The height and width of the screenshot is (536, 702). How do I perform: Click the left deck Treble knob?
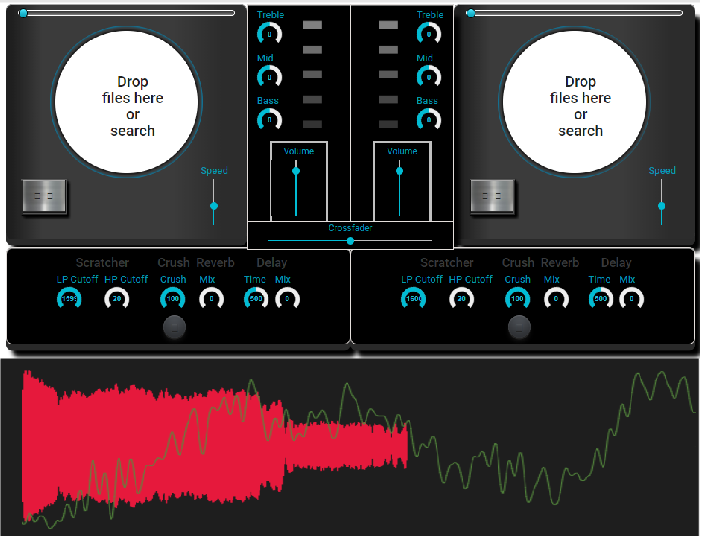coord(269,34)
